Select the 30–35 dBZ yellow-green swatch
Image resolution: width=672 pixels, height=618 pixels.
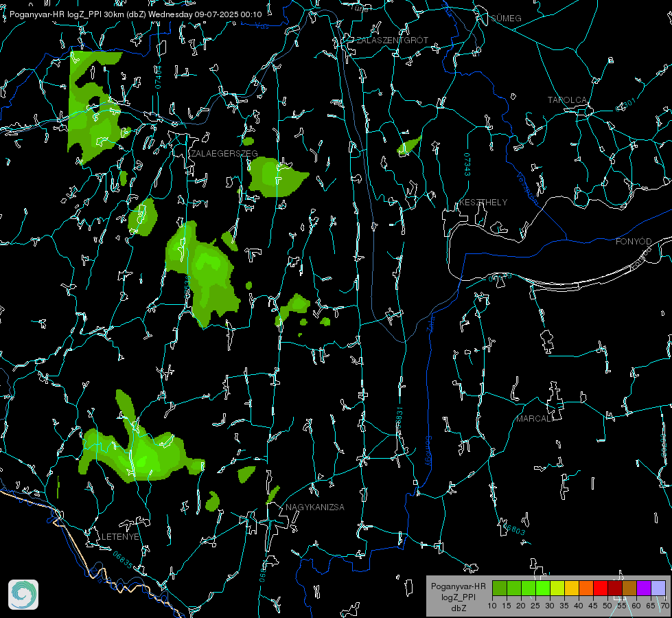[x=557, y=588]
